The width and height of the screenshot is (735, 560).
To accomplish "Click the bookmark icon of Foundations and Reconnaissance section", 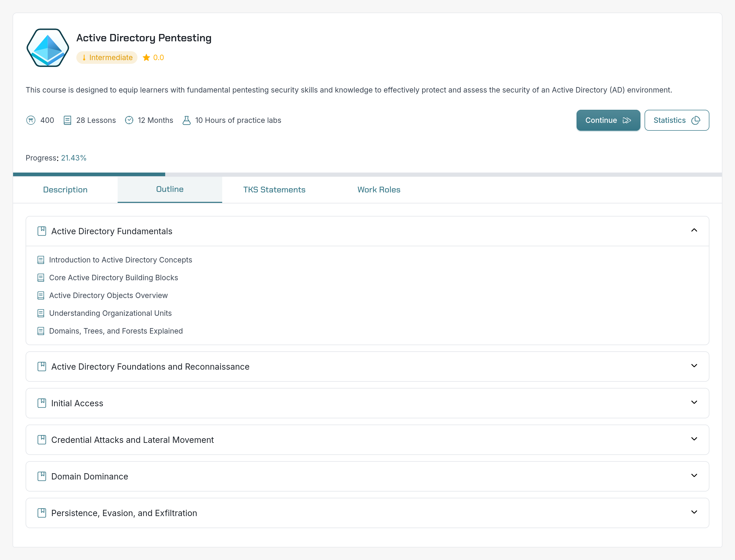I will (42, 367).
